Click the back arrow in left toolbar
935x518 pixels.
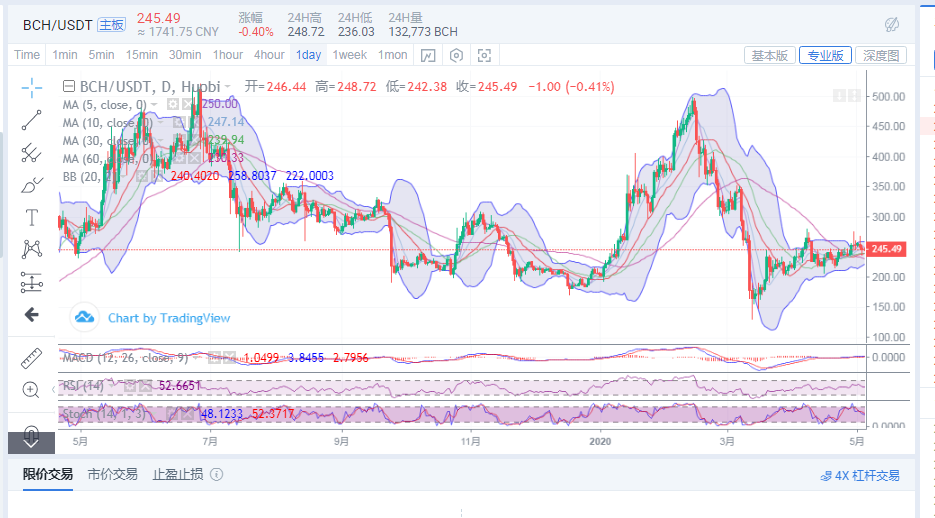(32, 315)
